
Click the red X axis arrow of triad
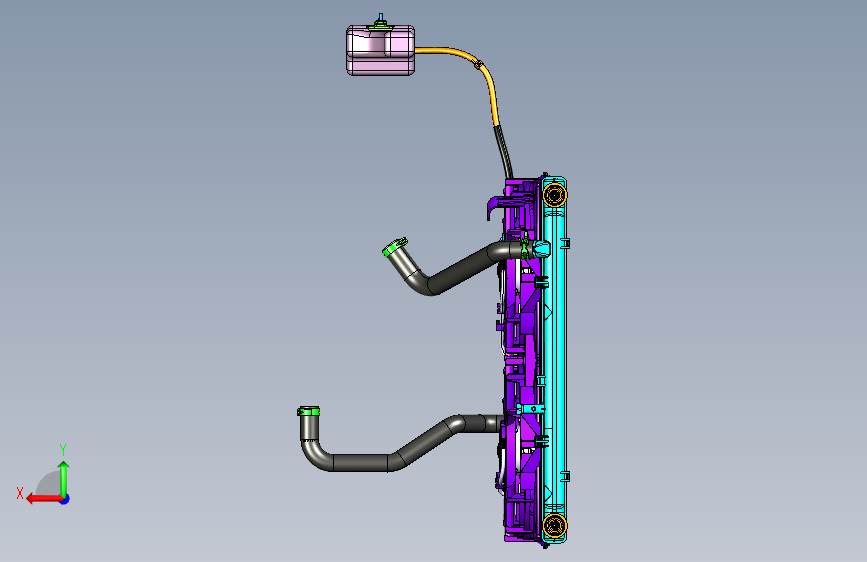(x=43, y=499)
